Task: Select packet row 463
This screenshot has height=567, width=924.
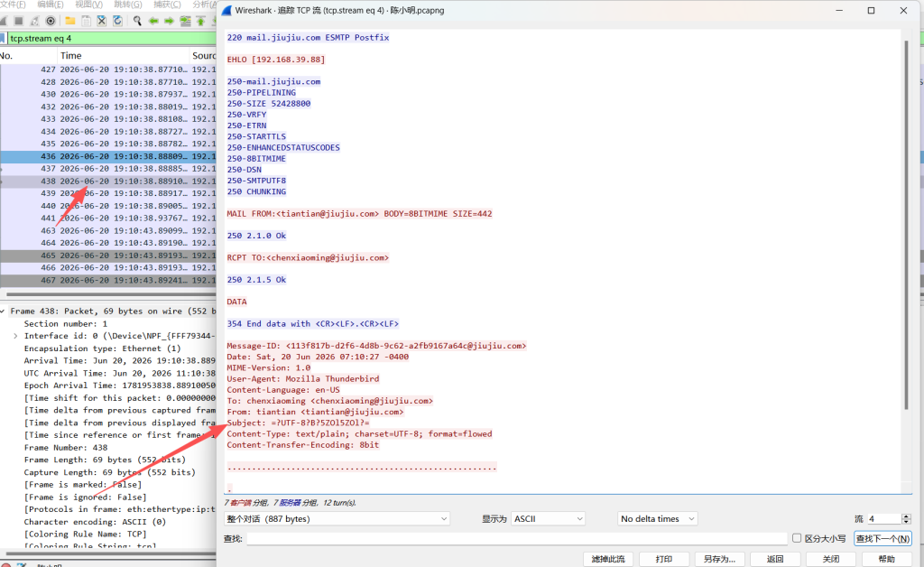Action: coord(108,230)
